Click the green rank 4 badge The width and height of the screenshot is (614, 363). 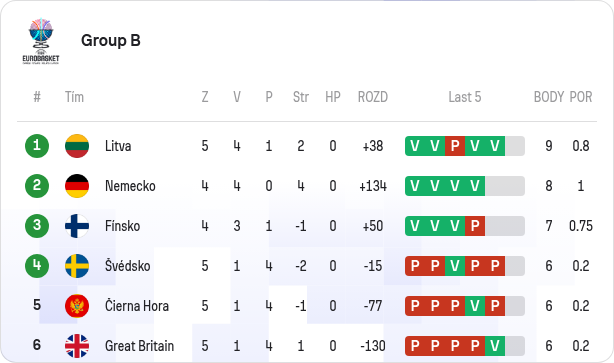[x=37, y=266]
